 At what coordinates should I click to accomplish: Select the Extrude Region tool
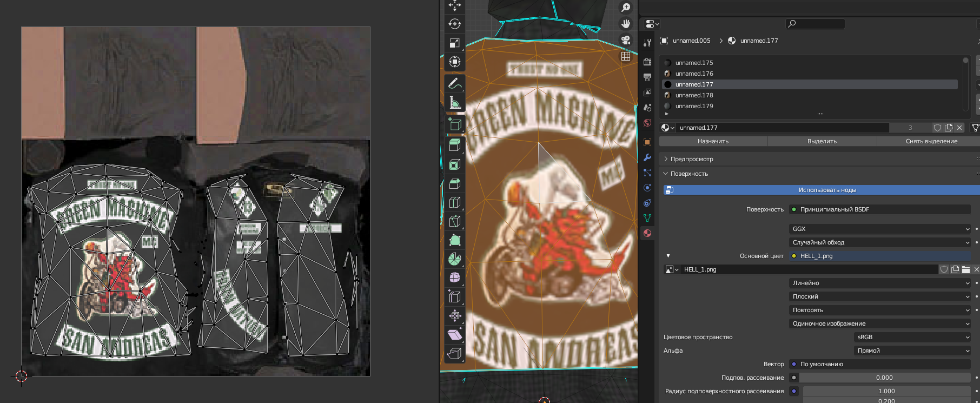tap(454, 144)
